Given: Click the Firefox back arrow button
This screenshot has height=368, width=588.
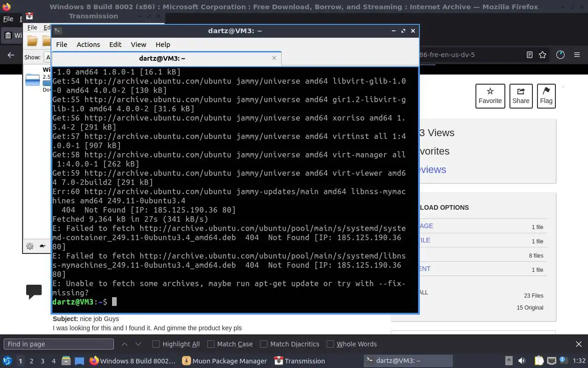Looking at the screenshot, I should (x=11, y=55).
